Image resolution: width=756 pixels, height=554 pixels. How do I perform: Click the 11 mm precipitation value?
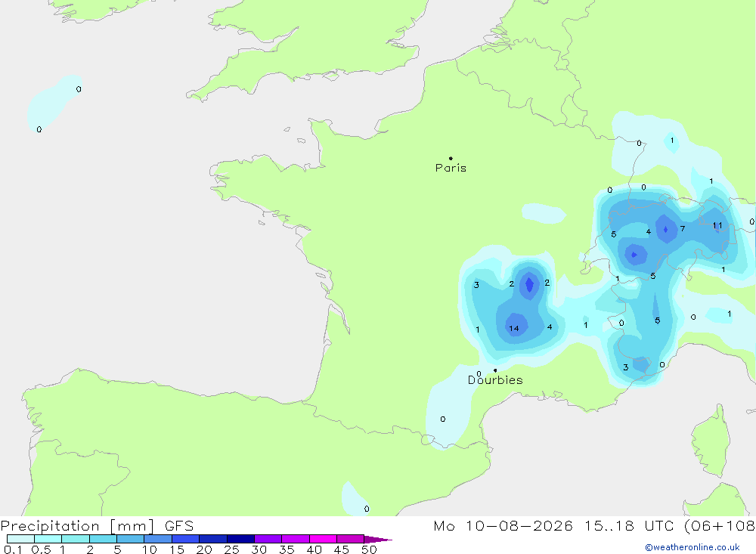(717, 225)
